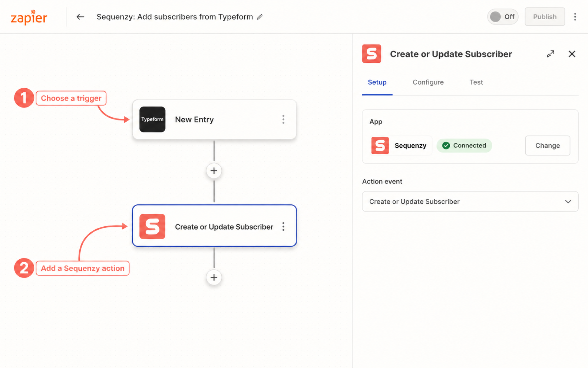Click the panel title Create or Update Subscriber

[451, 54]
